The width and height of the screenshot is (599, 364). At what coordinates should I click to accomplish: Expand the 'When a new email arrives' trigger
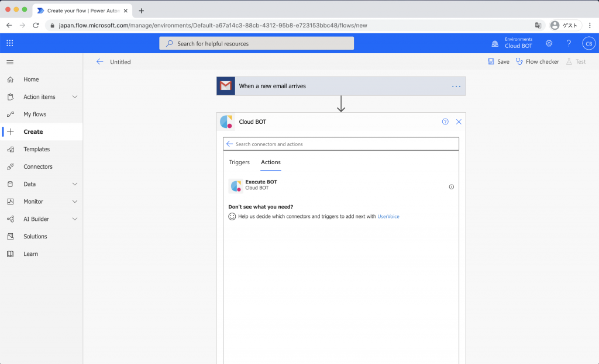[341, 86]
